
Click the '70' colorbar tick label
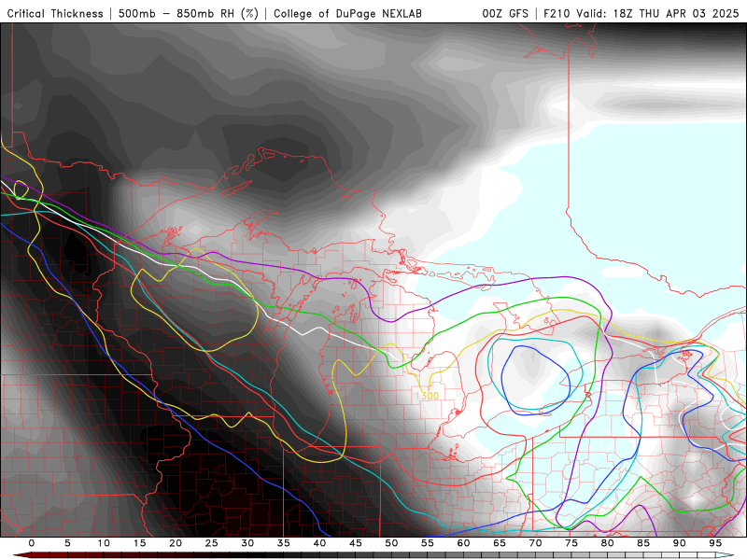[535, 543]
